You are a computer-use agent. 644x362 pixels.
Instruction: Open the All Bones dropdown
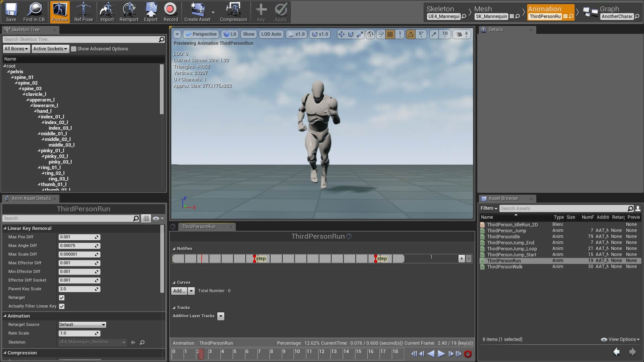16,49
